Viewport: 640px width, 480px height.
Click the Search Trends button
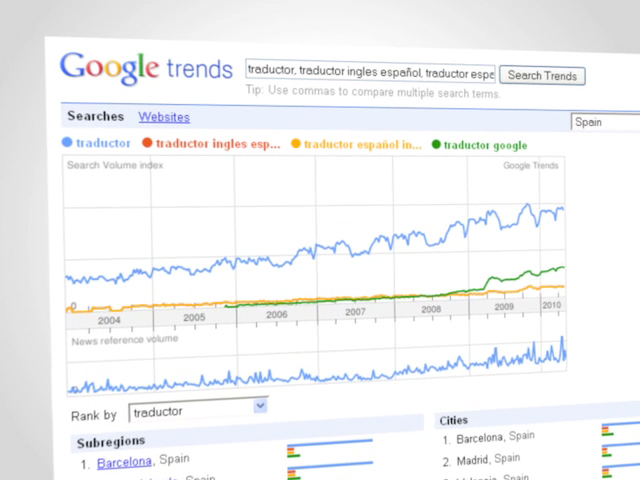[x=542, y=76]
